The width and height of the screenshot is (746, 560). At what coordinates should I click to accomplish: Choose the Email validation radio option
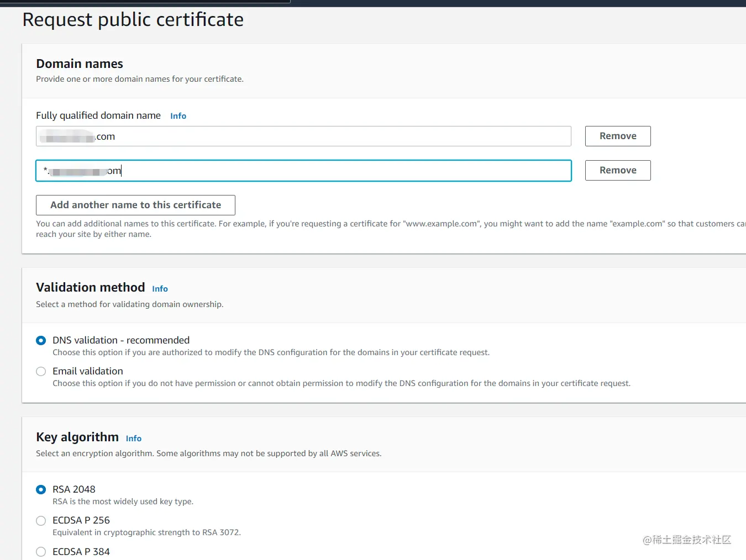coord(41,372)
